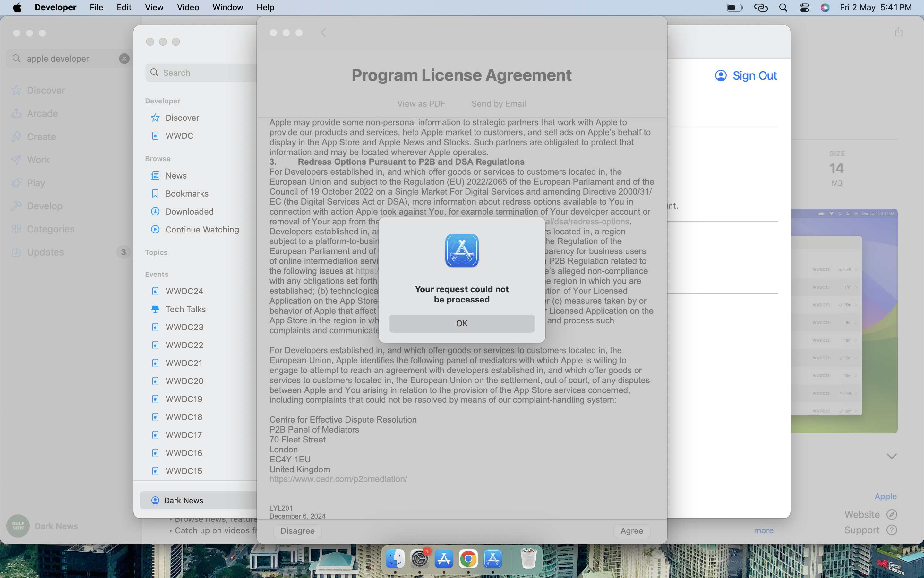Image resolution: width=924 pixels, height=578 pixels.
Task: Open the cedr.com p2bmediation link
Action: coord(338,479)
